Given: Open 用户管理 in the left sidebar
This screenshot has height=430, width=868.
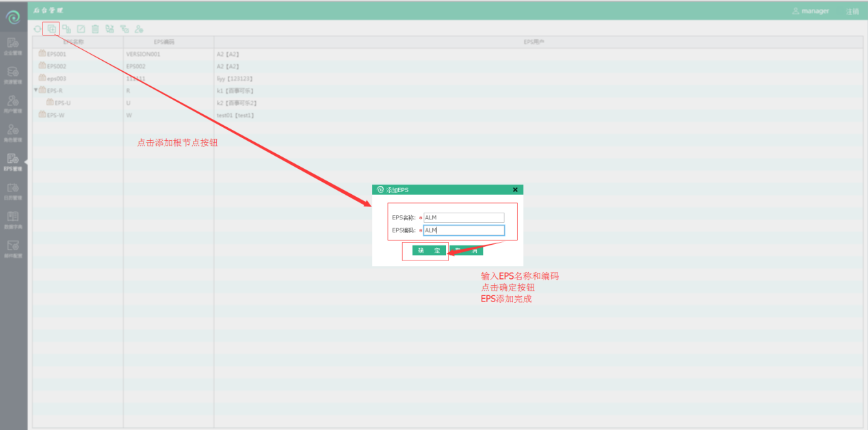Looking at the screenshot, I should coord(13,104).
